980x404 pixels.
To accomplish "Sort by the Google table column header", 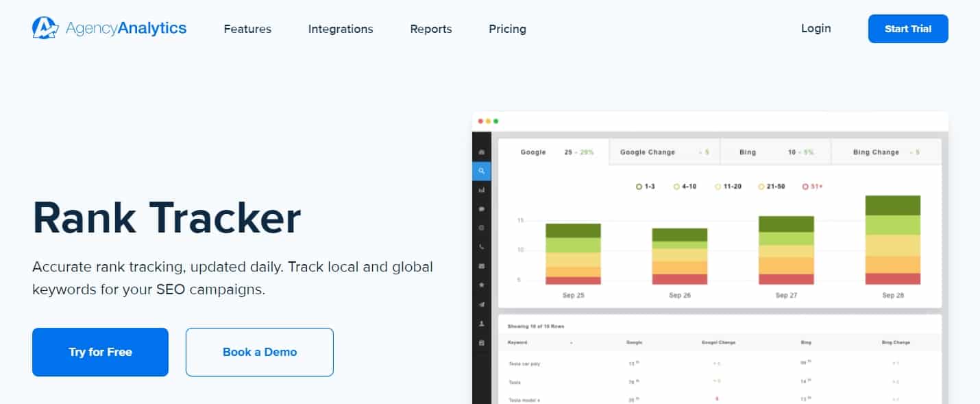I will coord(634,342).
